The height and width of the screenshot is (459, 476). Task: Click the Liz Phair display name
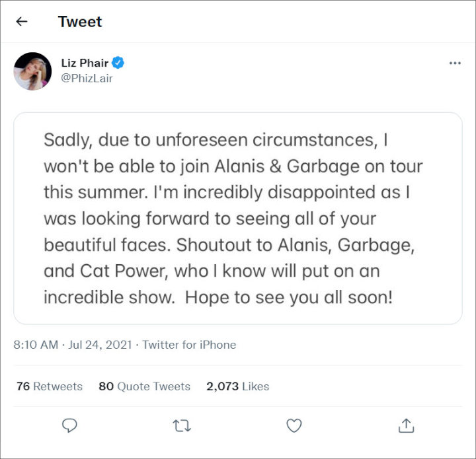point(84,63)
